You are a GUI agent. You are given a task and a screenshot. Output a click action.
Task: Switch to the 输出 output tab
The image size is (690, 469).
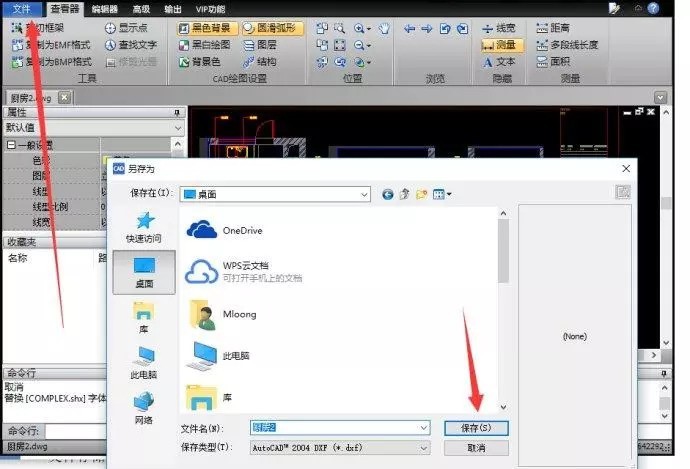[172, 9]
